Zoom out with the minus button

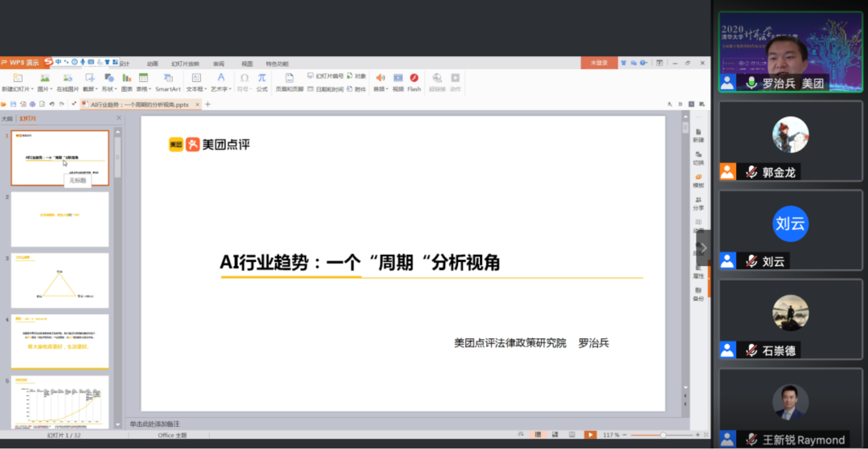tap(625, 435)
